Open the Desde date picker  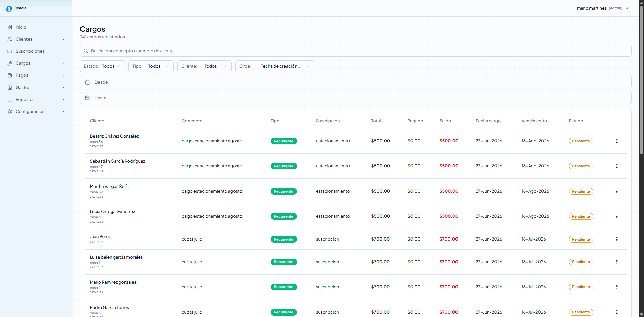coord(356,82)
